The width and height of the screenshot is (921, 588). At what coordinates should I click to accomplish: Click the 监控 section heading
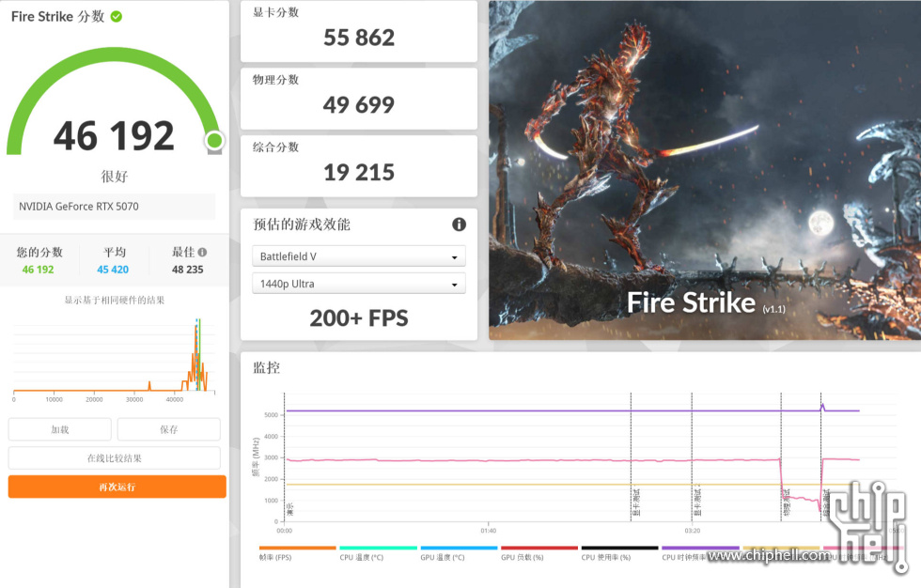[x=266, y=368]
